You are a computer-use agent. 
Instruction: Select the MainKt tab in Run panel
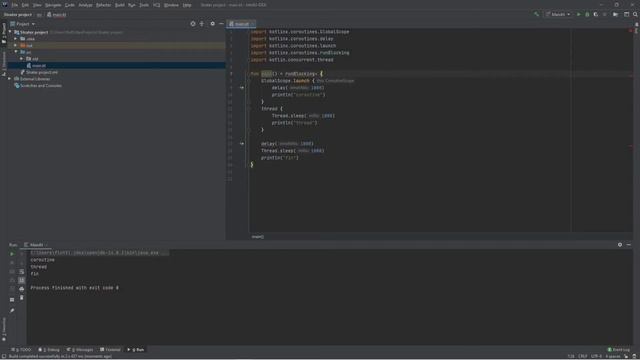coord(36,245)
